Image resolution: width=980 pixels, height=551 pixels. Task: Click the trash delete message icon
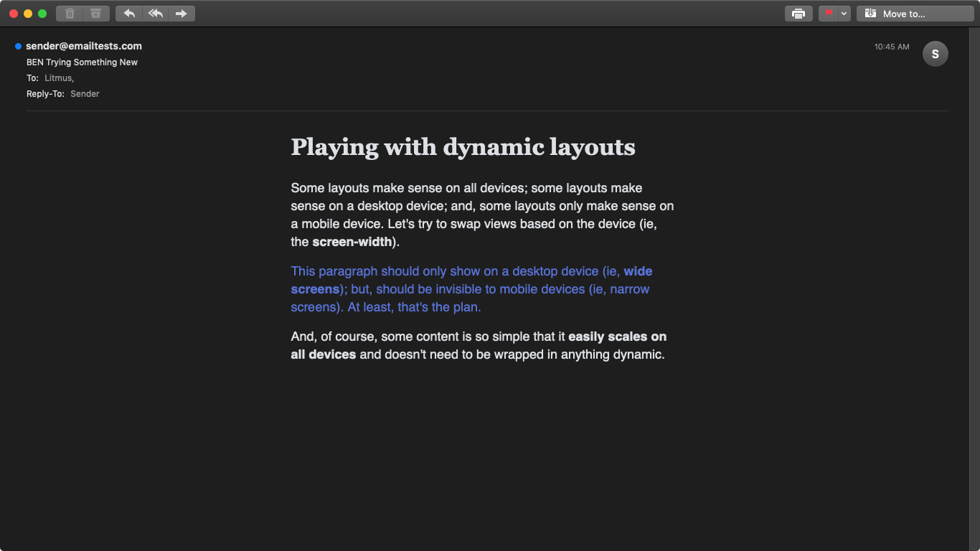click(x=70, y=14)
